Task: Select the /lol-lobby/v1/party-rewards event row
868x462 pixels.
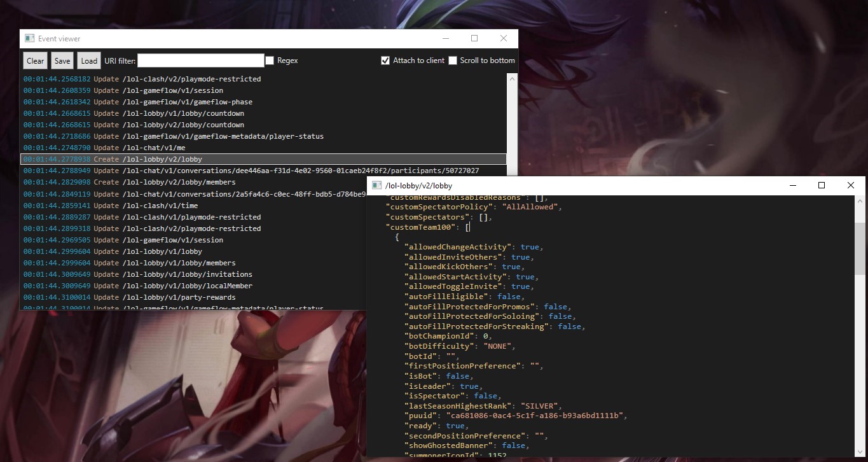Action: 194,297
